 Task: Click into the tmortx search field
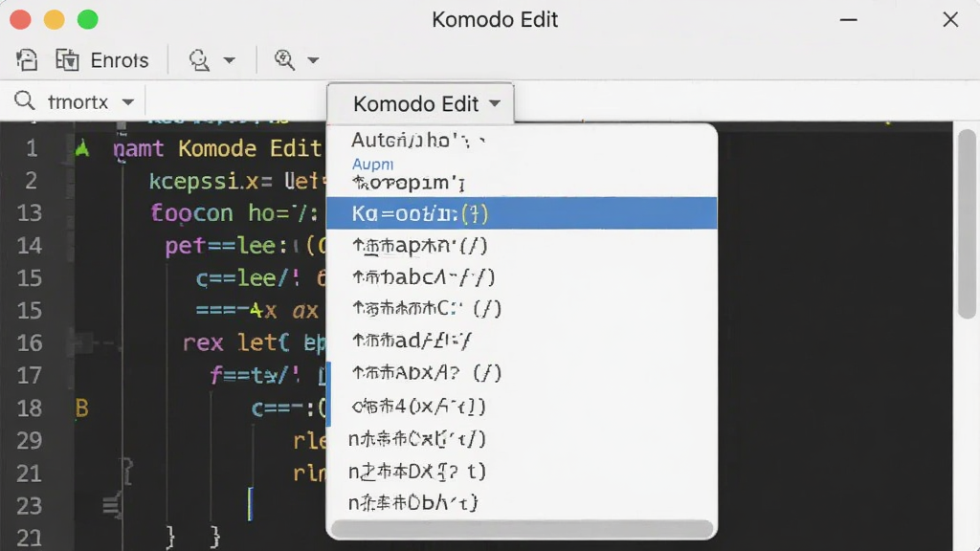coord(78,101)
